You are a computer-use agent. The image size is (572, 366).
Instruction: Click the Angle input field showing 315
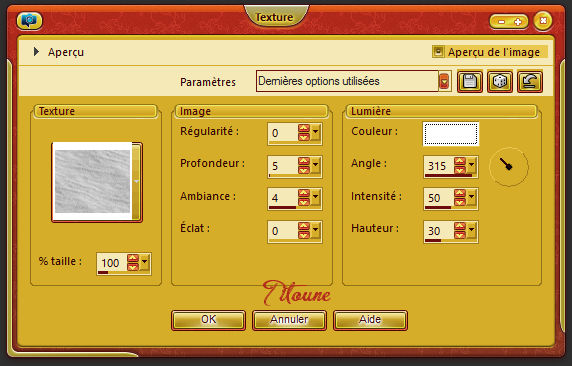[x=439, y=166]
